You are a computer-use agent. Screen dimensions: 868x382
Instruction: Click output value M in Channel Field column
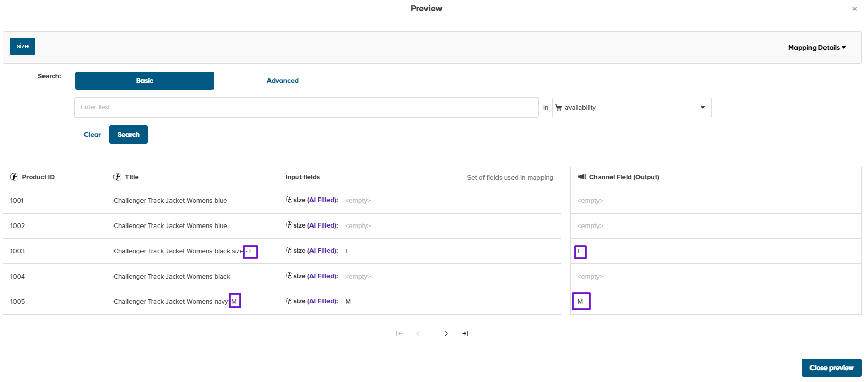[580, 302]
